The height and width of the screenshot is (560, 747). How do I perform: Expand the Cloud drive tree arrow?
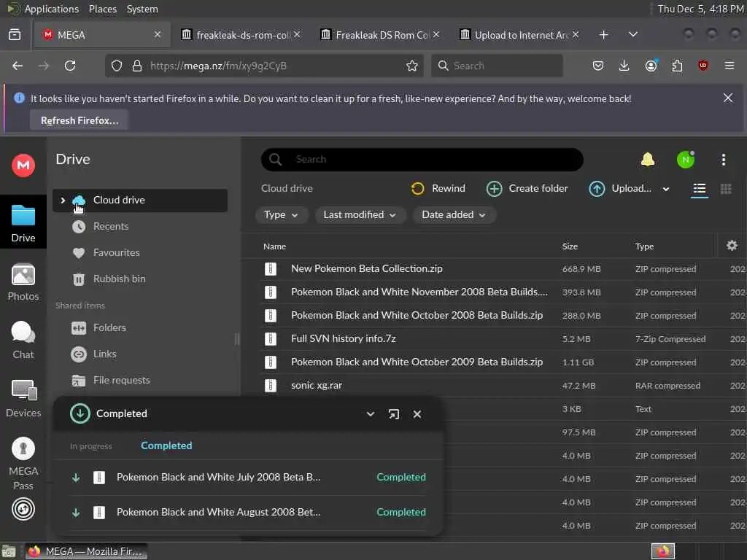63,201
